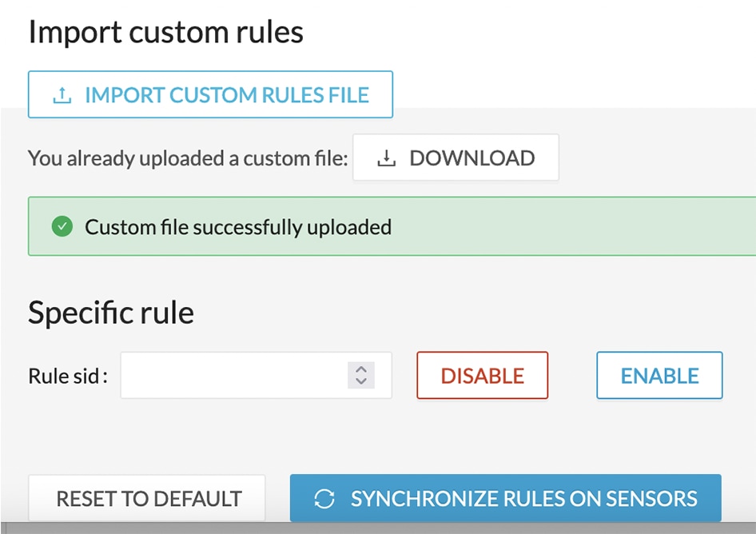
Task: Click the circular sync arrows icon
Action: point(324,499)
